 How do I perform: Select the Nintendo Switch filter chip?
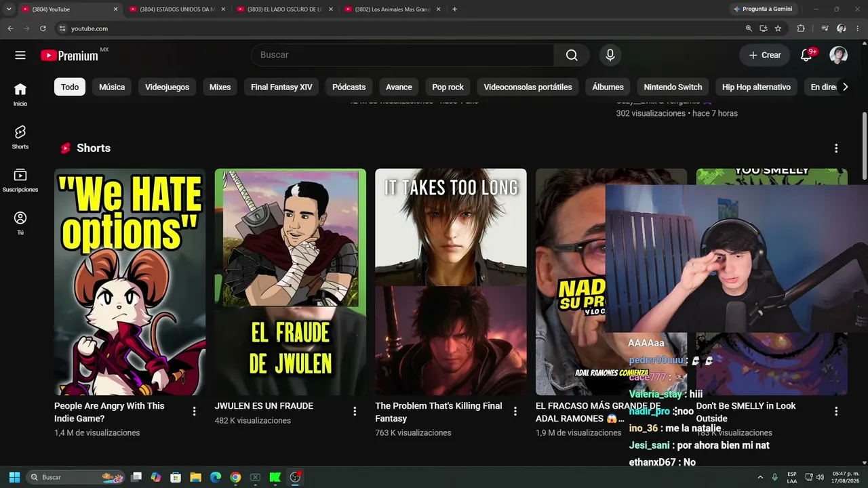pyautogui.click(x=673, y=87)
